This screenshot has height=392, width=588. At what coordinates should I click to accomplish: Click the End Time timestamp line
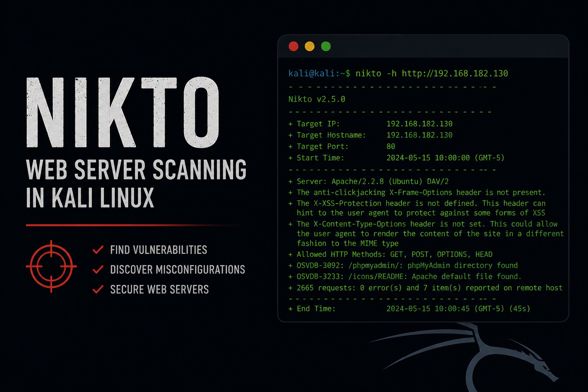[x=409, y=309]
